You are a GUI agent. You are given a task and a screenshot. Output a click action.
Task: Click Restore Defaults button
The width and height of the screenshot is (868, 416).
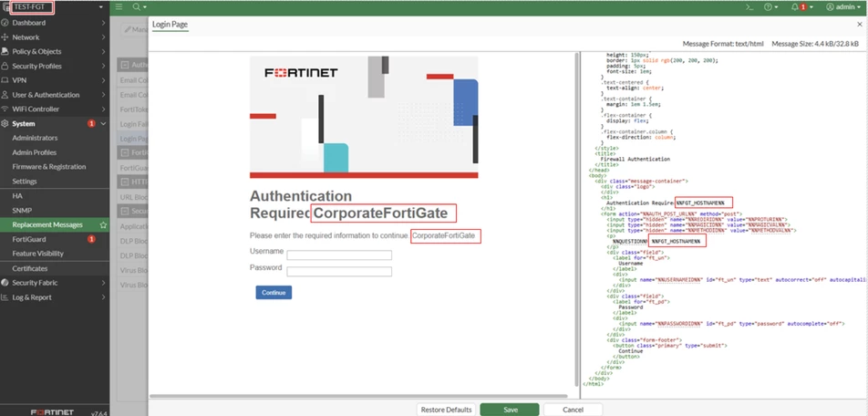(446, 410)
